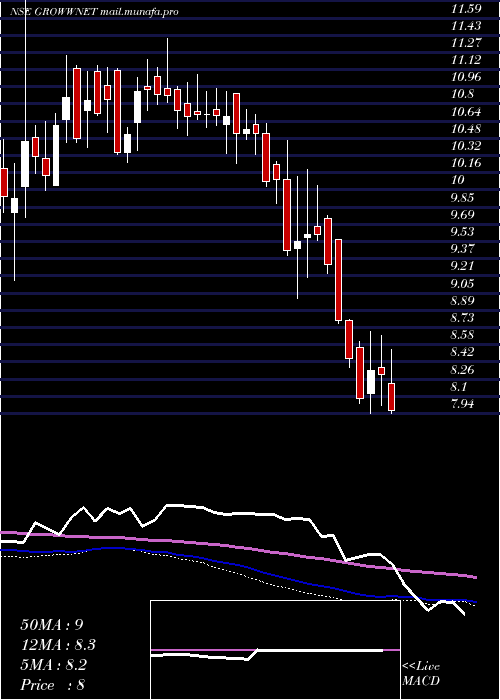This screenshot has height=700, width=500.
Task: Click the 5MA : 8.2 readout
Action: pyautogui.click(x=54, y=665)
